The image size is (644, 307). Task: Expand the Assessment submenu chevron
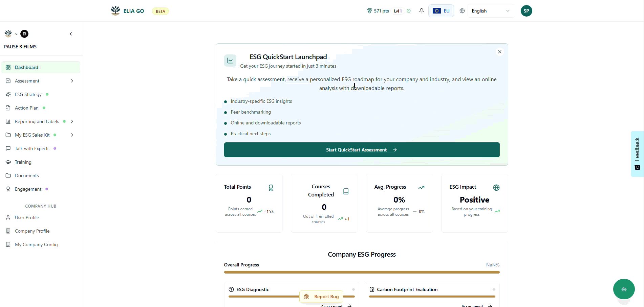tap(72, 81)
